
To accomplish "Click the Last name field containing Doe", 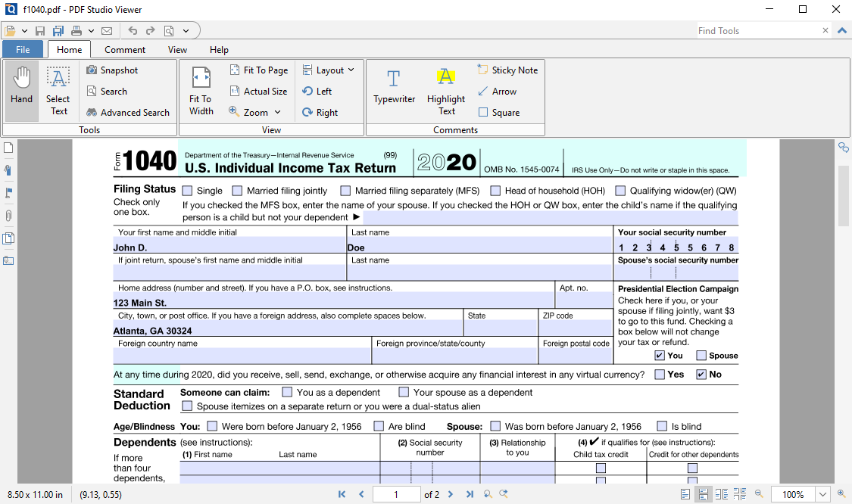I will [x=480, y=245].
